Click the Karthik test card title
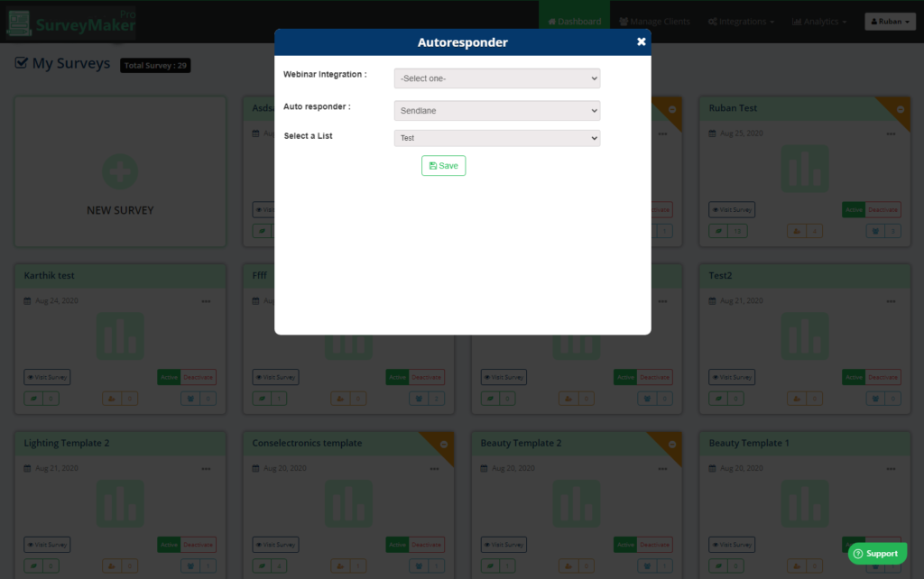924x579 pixels. 49,276
